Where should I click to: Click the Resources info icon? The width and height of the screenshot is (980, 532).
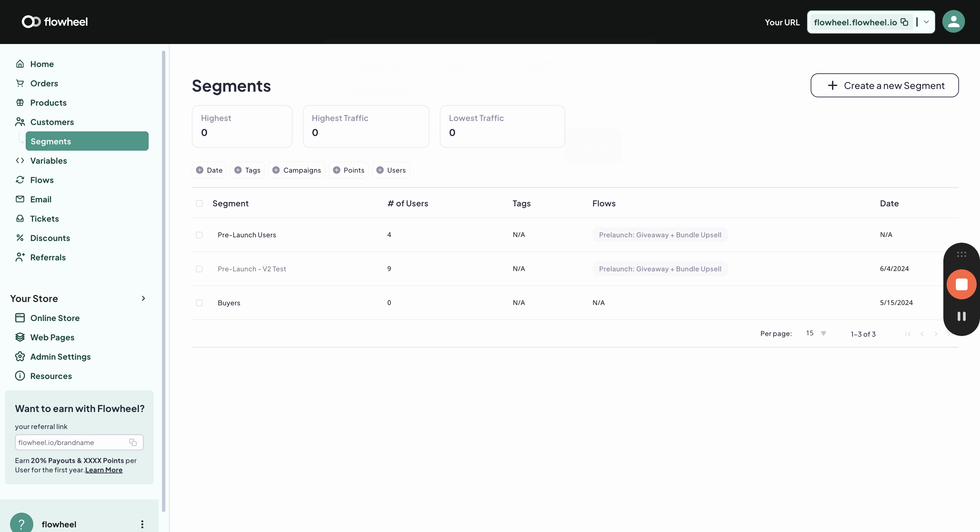click(20, 376)
